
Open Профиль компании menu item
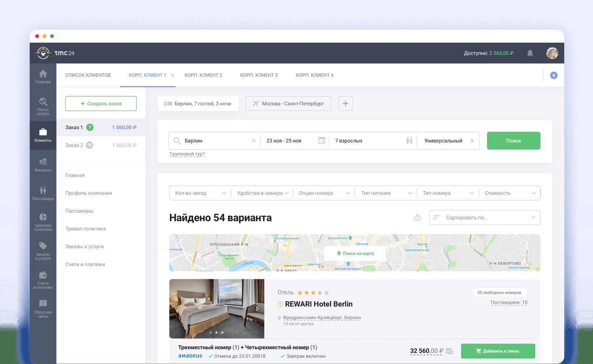tap(89, 193)
